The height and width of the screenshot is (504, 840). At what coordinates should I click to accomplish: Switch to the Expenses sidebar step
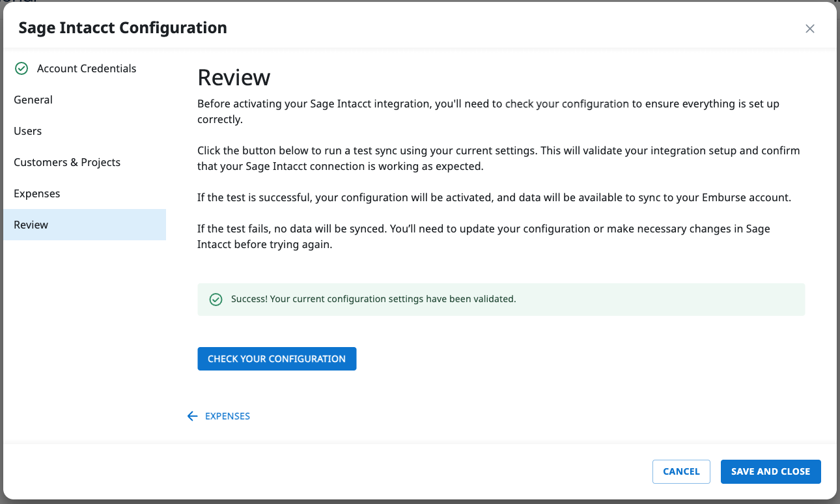tap(85, 193)
